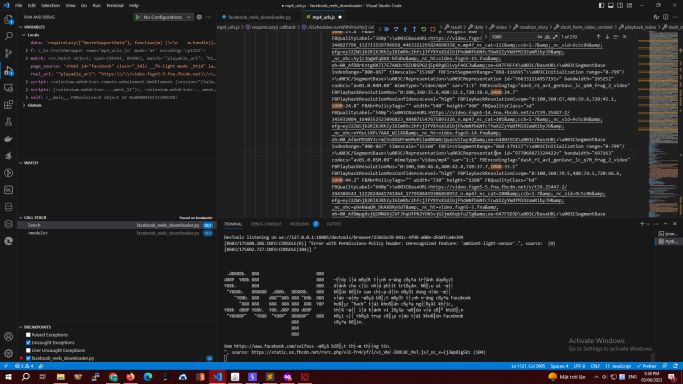Click Stop in debug toolbar

pyautogui.click(x=433, y=29)
